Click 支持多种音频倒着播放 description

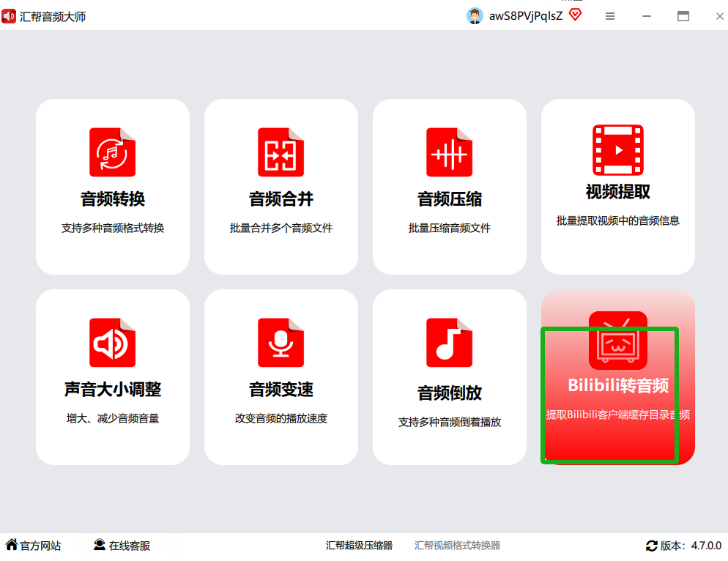(x=450, y=422)
